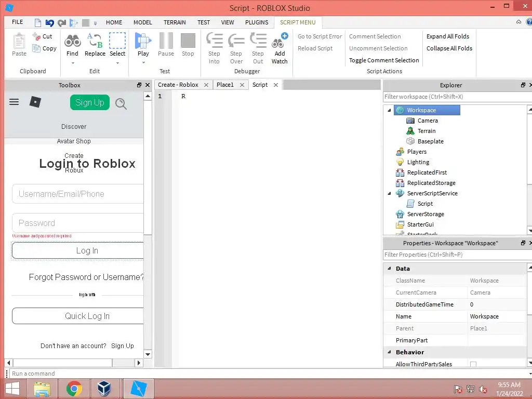The width and height of the screenshot is (532, 399).
Task: Click the Roblox logo in Toolbox
Action: pos(35,102)
